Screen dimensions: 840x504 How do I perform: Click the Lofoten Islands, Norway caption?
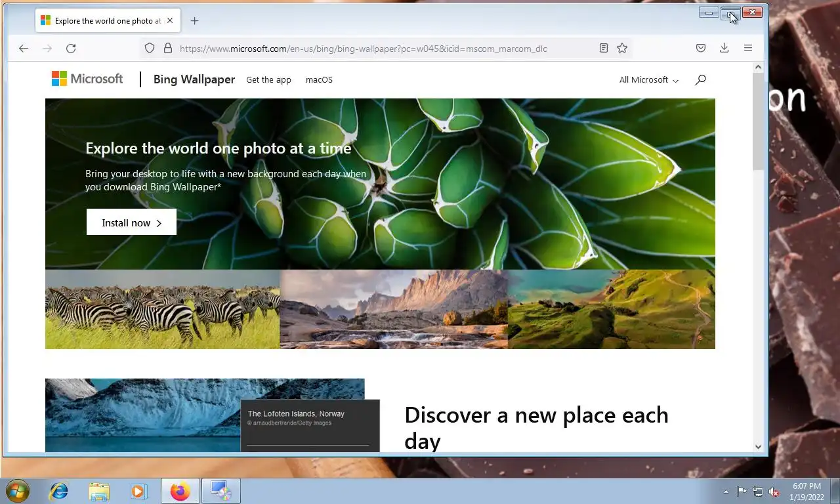[x=296, y=413]
